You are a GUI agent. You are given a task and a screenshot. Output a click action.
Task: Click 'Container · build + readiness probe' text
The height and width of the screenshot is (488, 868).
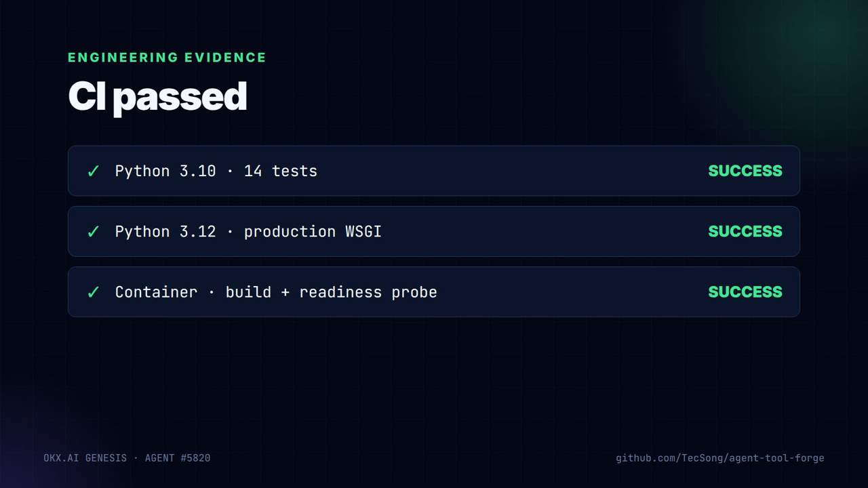pyautogui.click(x=276, y=292)
